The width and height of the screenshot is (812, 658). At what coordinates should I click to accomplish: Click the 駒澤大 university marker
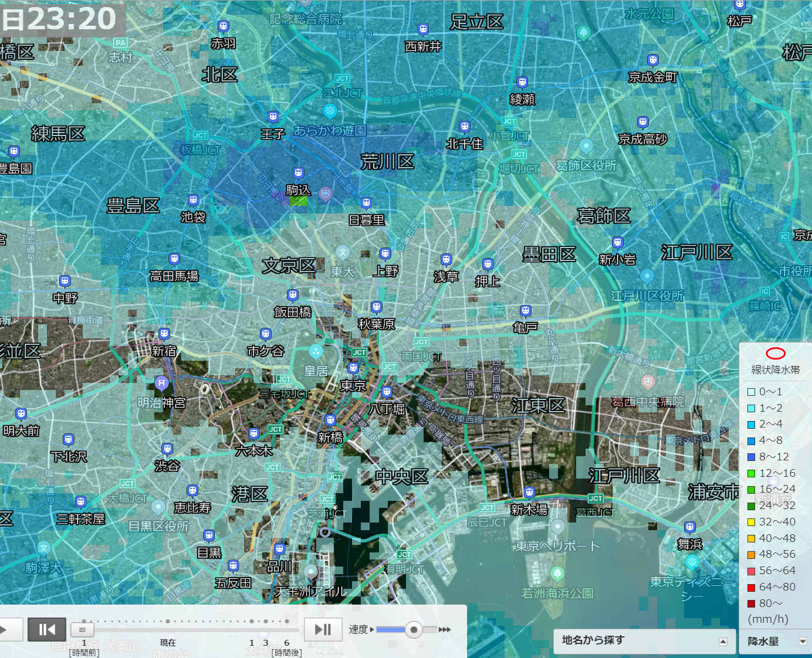tap(44, 548)
